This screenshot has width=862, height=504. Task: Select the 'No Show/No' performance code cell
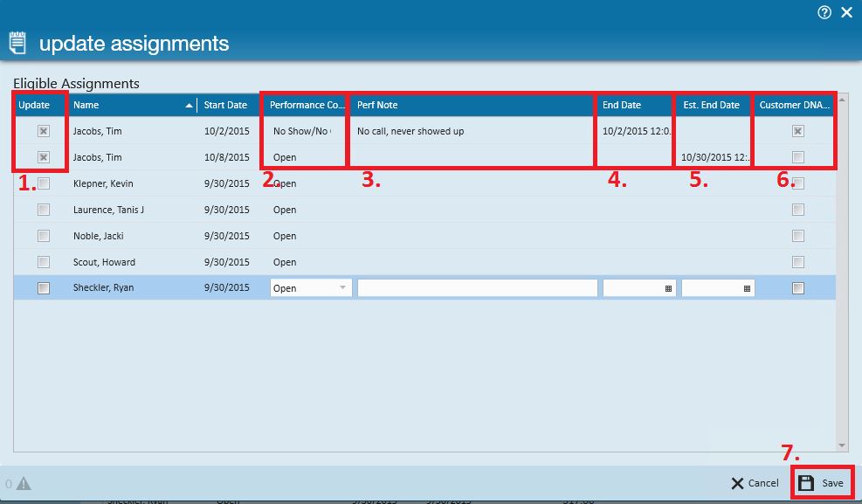pos(302,131)
